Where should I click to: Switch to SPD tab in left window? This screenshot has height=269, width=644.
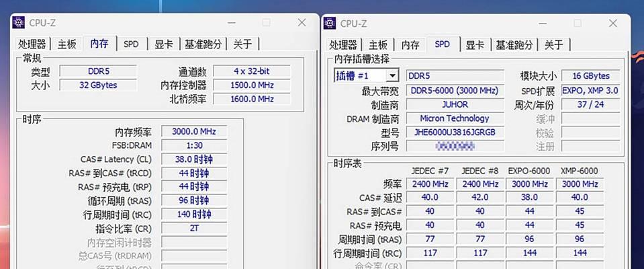pyautogui.click(x=131, y=44)
